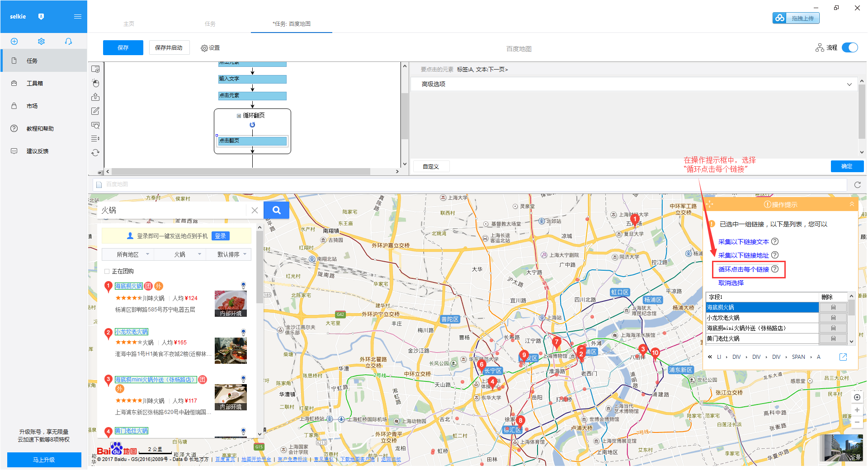Click the screen comment toolbar icon
The height and width of the screenshot is (470, 868).
click(x=95, y=125)
